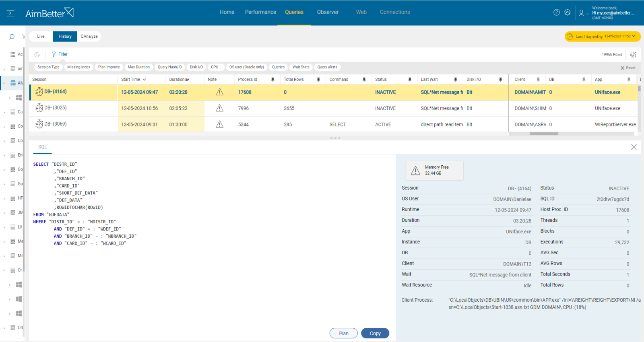The image size is (644, 342).
Task: Pin the Last Wait column
Action: (456, 80)
